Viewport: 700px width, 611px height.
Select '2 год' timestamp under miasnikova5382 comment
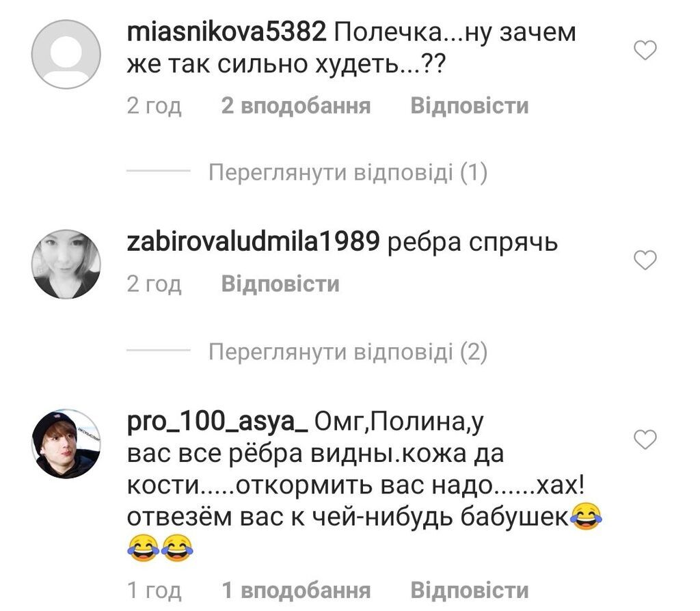[x=154, y=106]
